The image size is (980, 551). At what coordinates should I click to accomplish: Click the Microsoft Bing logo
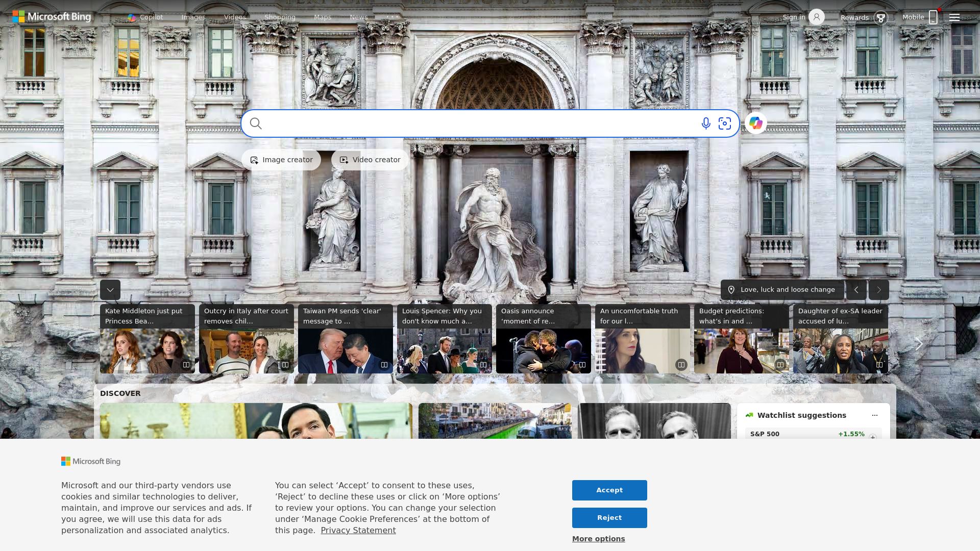[50, 17]
